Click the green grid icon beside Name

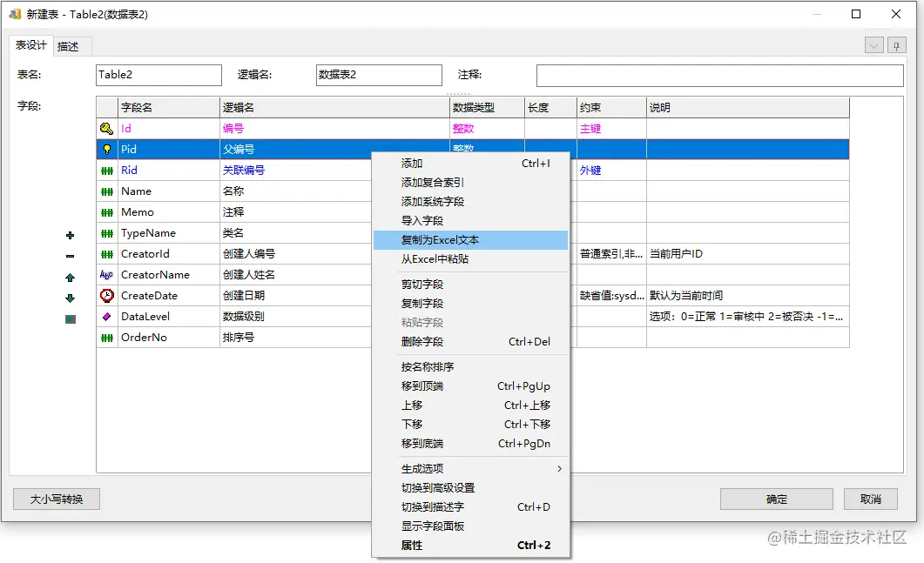coord(106,191)
